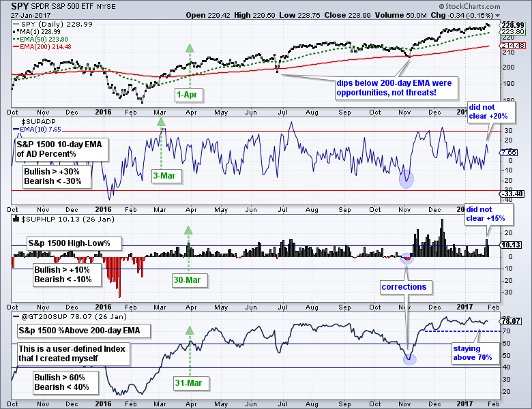The image size is (532, 409).
Task: Click the 223.80 green price tag on axis
Action: coord(514,32)
